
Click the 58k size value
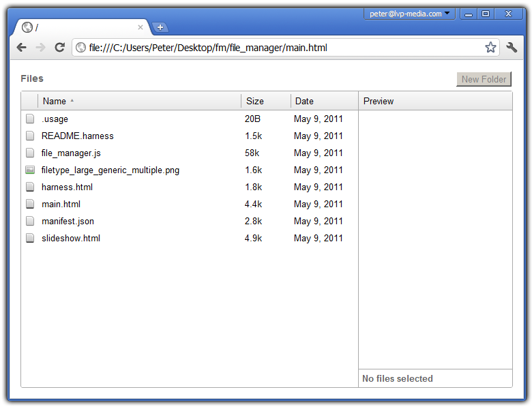tap(252, 153)
